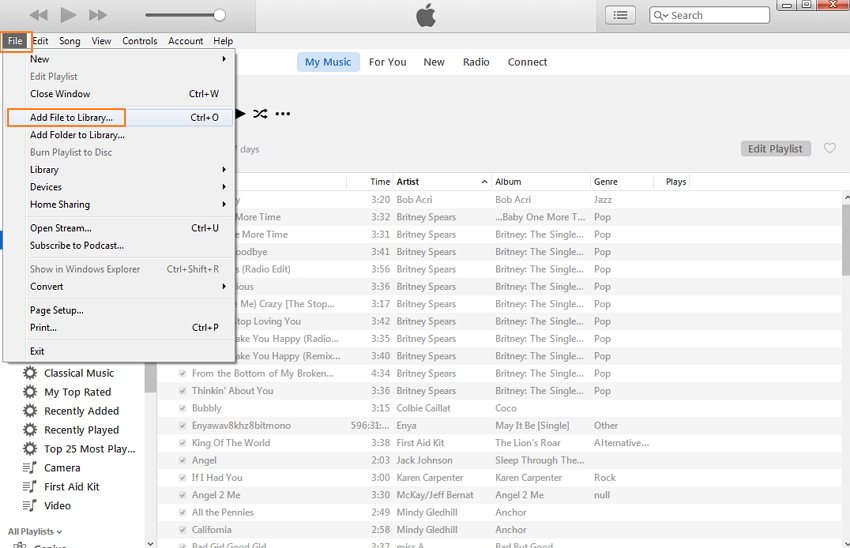
Task: Open the File menu
Action: 15,41
